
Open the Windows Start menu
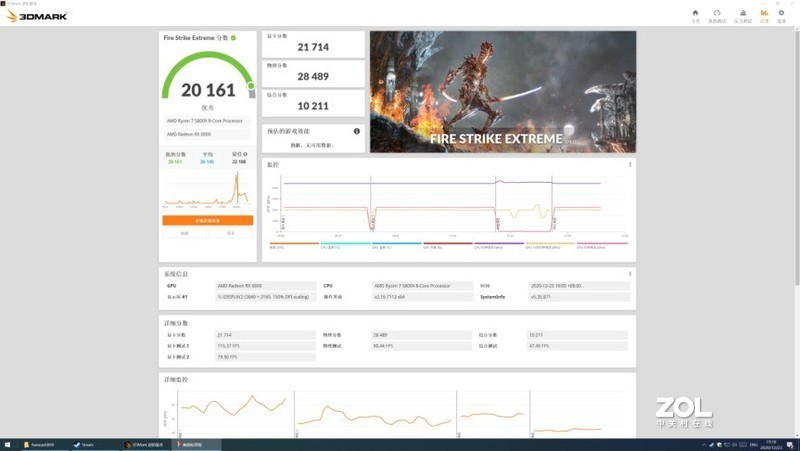tap(7, 445)
